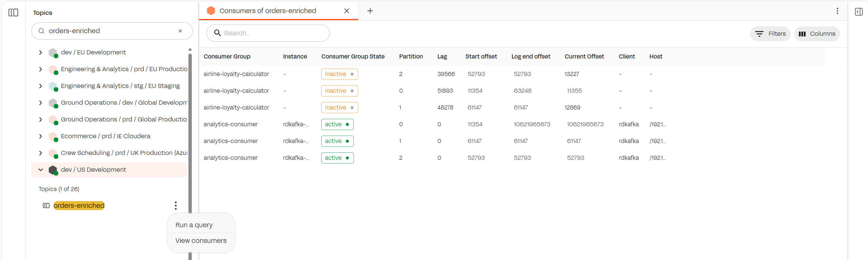Open the kebab menu in top bar
The width and height of the screenshot is (868, 260).
coord(837,11)
